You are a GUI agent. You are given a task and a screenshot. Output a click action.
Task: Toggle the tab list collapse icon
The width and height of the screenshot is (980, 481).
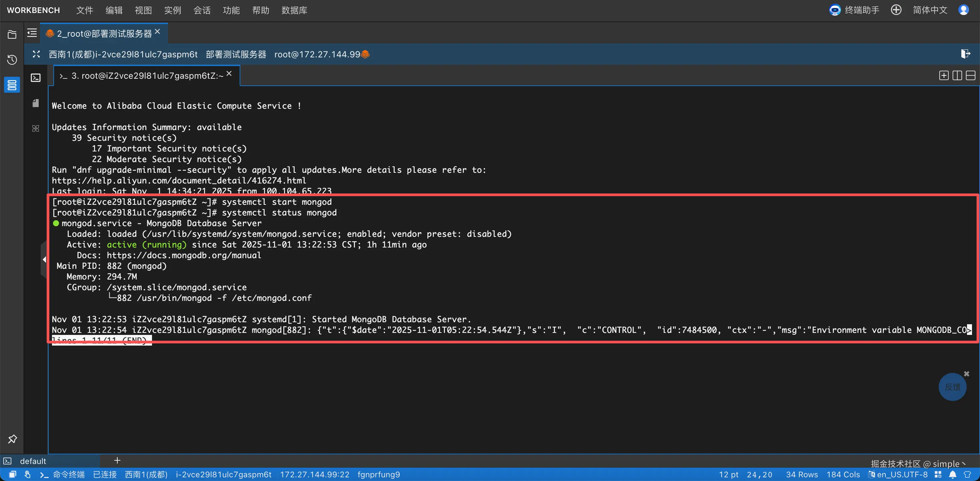[32, 33]
